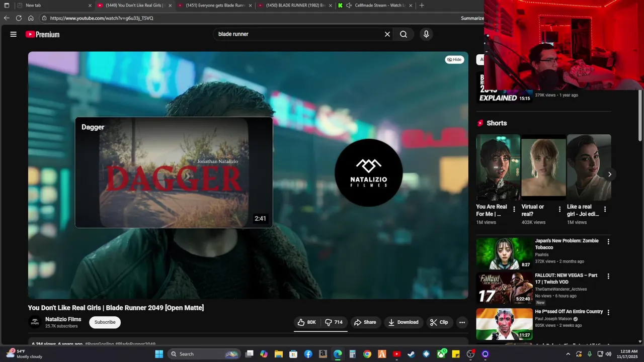Image resolution: width=644 pixels, height=362 pixels.
Task: Open Sticky Notes from taskbar
Action: pos(456,354)
